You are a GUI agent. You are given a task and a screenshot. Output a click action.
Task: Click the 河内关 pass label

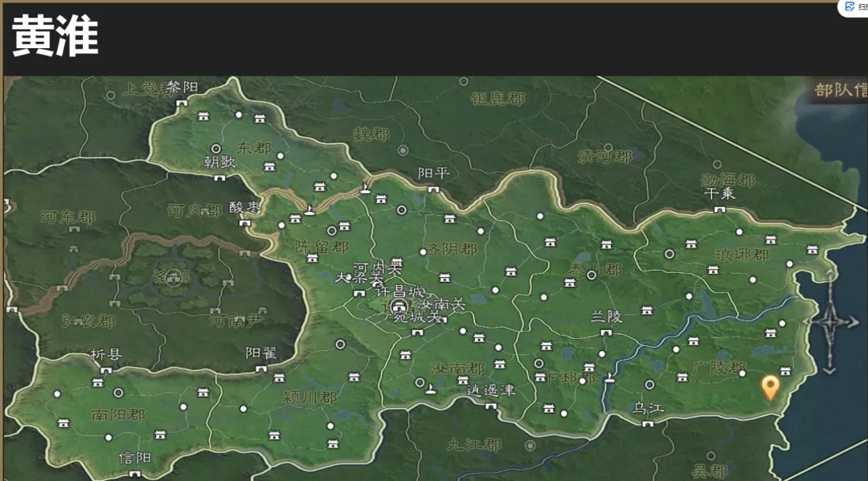coord(378,268)
